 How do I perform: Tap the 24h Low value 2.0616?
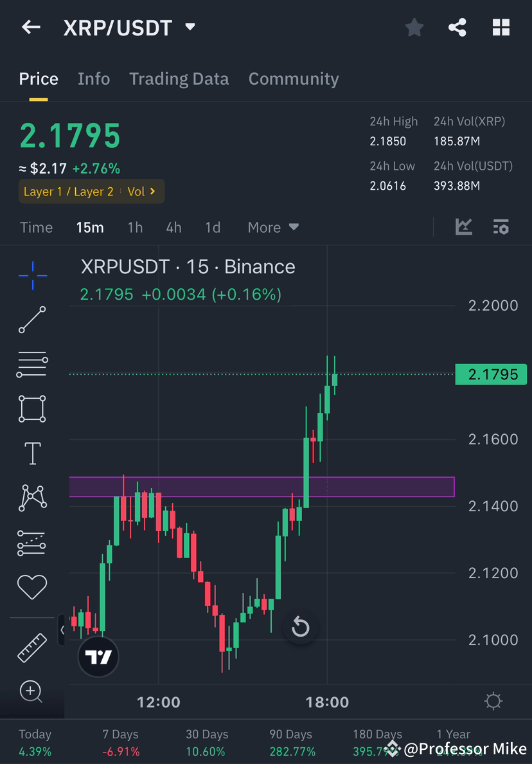[x=387, y=186]
